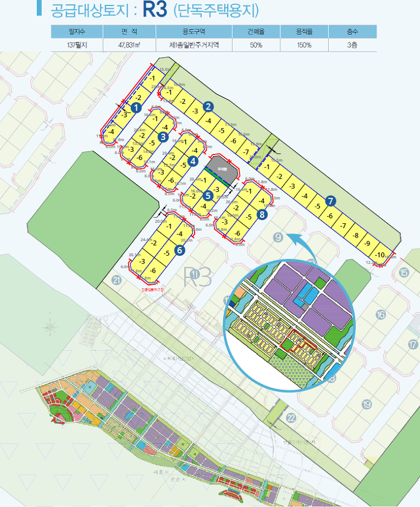Click the gray 주차장 parking lot
420x507 pixels.
pos(223,170)
